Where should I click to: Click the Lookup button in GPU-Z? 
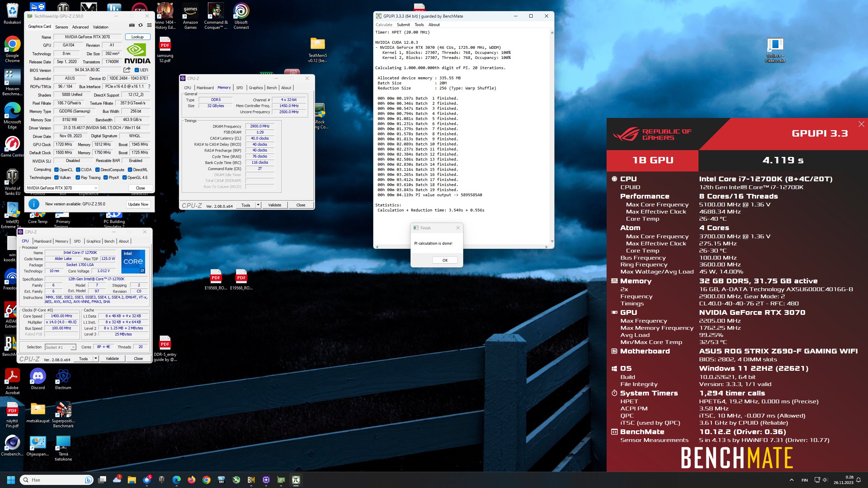pyautogui.click(x=137, y=37)
